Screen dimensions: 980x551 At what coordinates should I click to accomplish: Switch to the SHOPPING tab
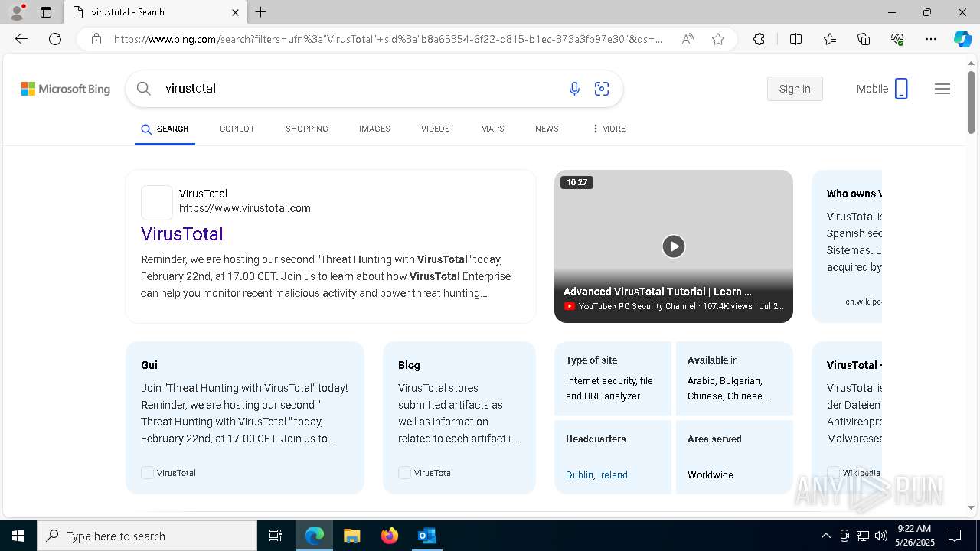[307, 129]
